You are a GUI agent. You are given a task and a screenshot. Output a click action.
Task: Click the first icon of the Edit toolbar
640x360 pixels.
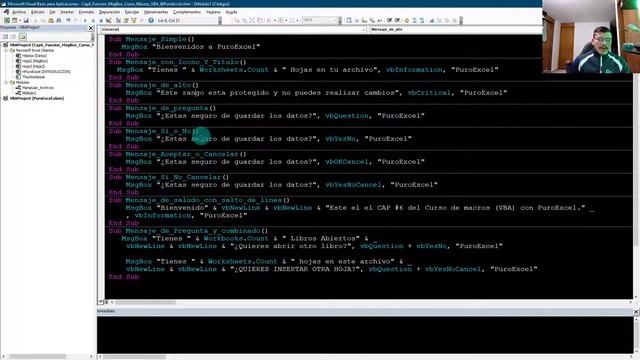coord(349,20)
